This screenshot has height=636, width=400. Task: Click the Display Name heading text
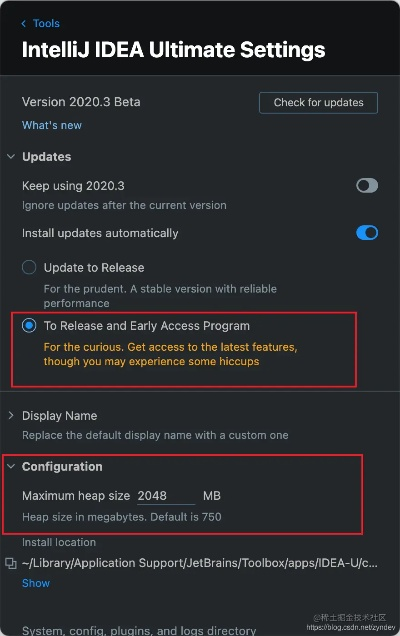pos(60,416)
